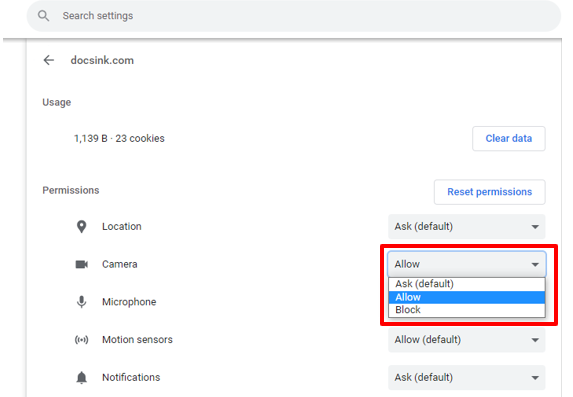The height and width of the screenshot is (397, 573).
Task: Click the Microphone permission label
Action: tap(129, 302)
